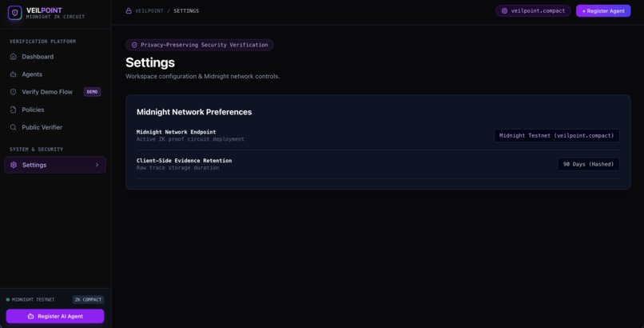
Task: Click the robot icon in Register AI Agent
Action: point(30,317)
